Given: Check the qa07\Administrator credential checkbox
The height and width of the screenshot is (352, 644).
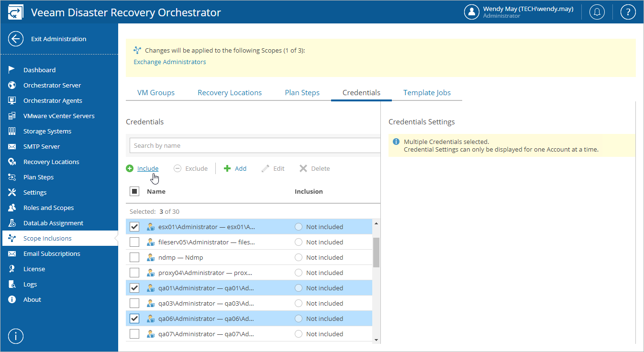Looking at the screenshot, I should coord(134,334).
